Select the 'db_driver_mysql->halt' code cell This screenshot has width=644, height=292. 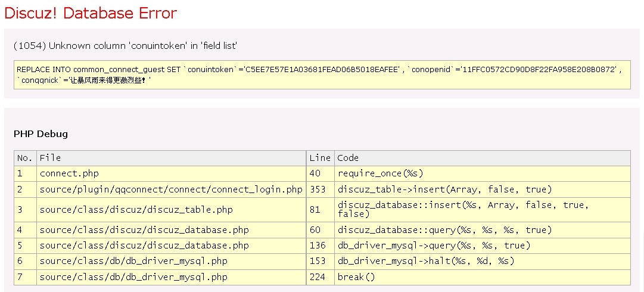426,261
